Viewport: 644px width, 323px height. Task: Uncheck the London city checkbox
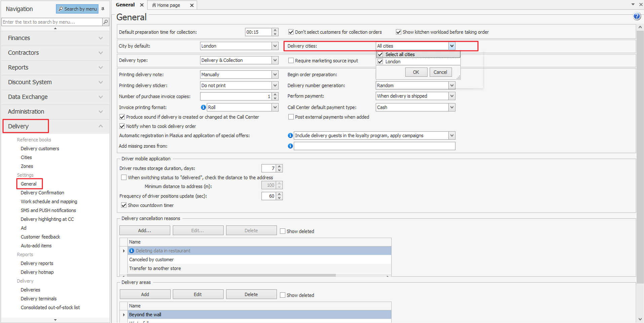(x=380, y=62)
